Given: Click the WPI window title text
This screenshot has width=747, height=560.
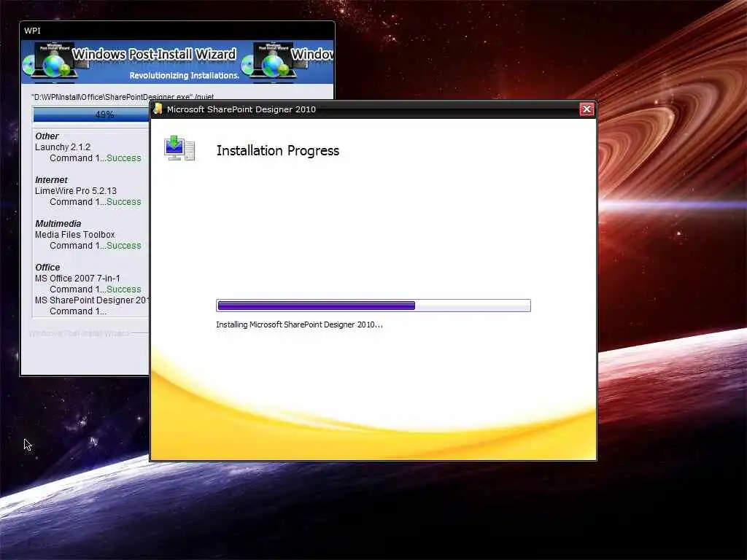Looking at the screenshot, I should pyautogui.click(x=32, y=31).
